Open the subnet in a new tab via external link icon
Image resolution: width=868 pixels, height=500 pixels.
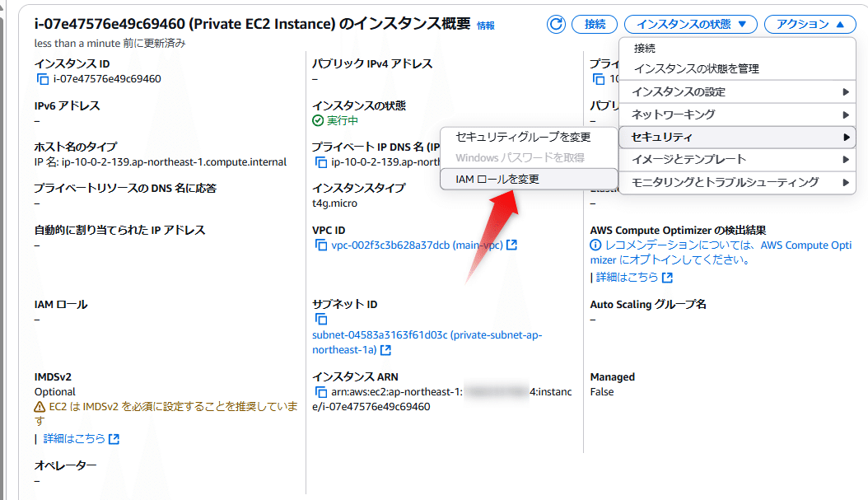coord(385,349)
